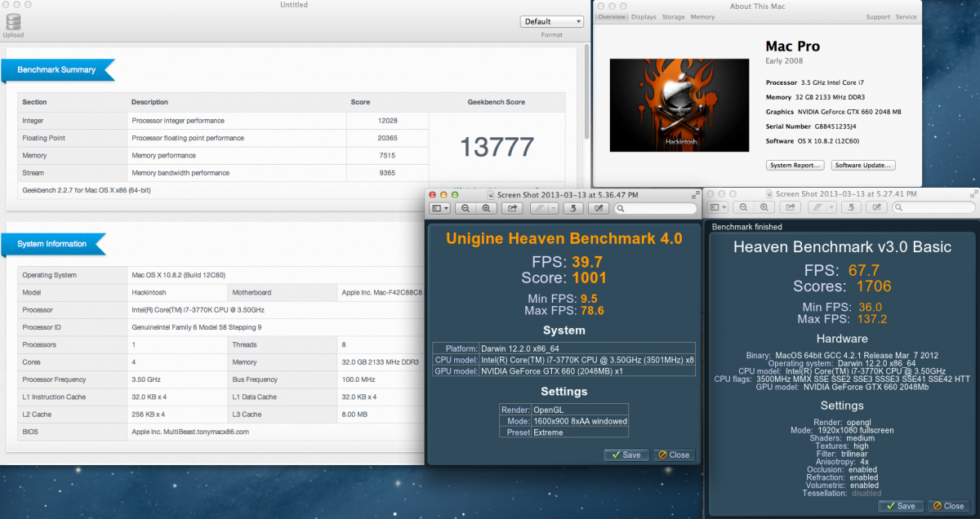Click the 'Benchmark finished' title text
Image resolution: width=980 pixels, height=519 pixels.
pos(747,227)
